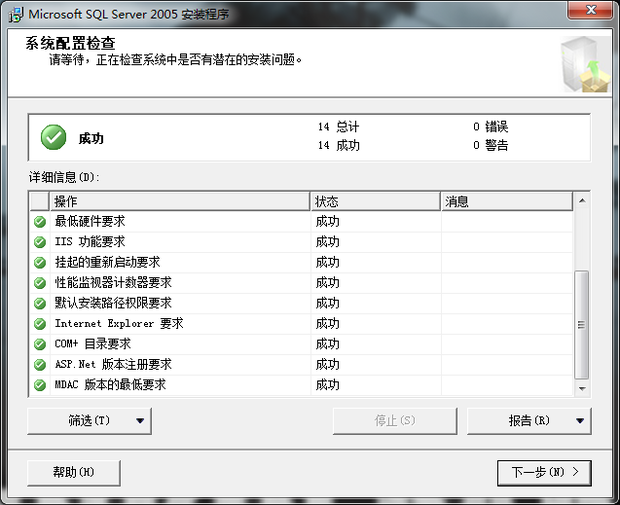Click the green check icon for IIS 功能要求
The image size is (620, 505).
click(40, 242)
